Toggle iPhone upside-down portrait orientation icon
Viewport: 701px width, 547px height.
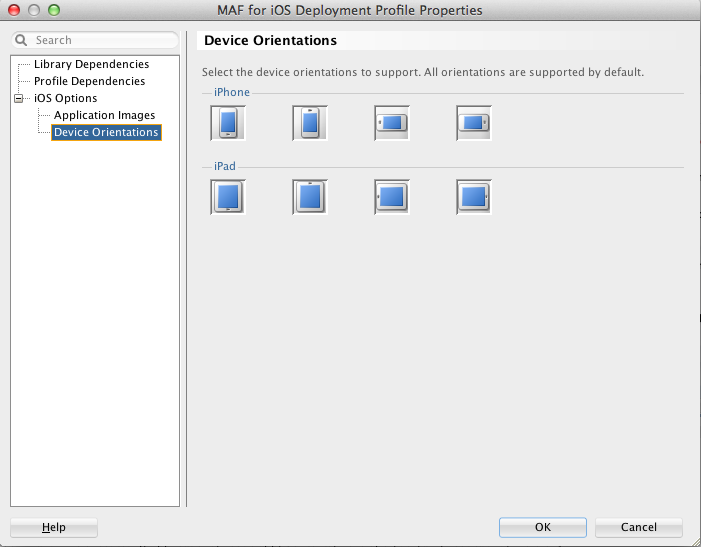[310, 123]
